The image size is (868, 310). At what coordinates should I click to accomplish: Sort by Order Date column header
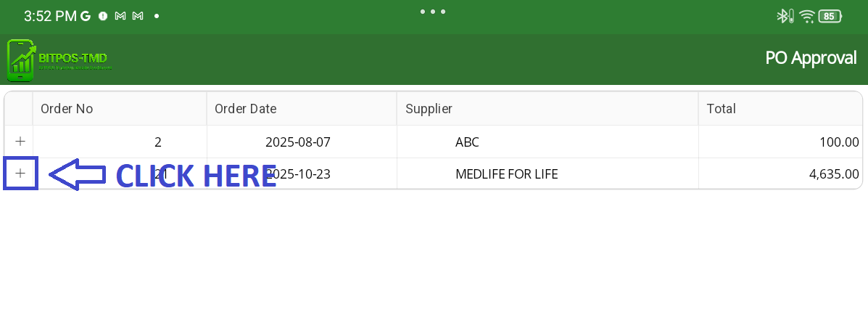[245, 109]
